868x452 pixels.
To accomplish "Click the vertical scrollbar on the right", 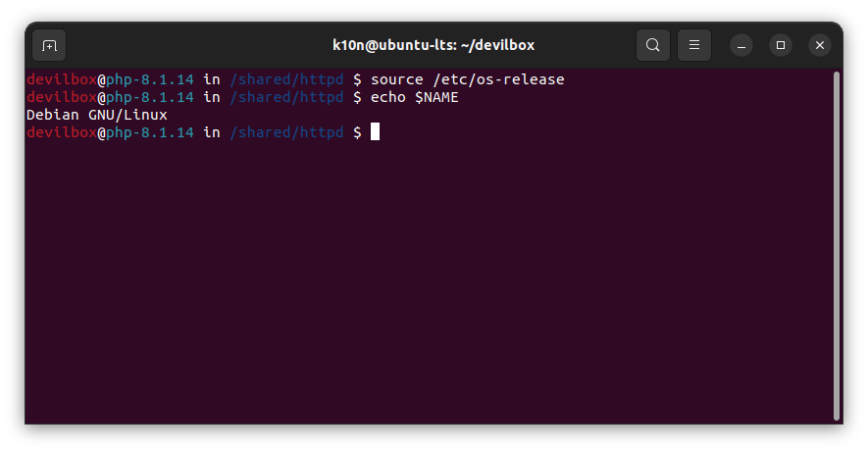I will click(836, 245).
